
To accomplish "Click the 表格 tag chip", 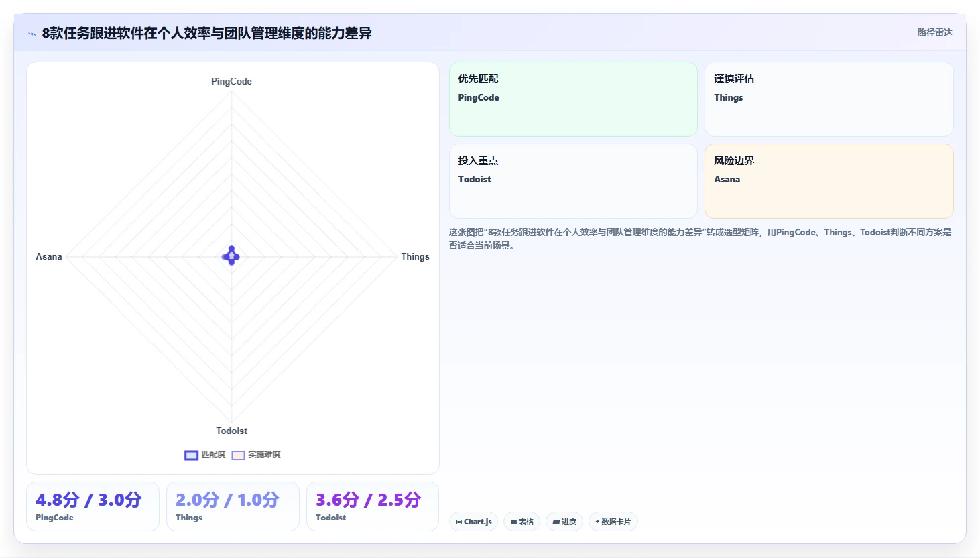I will (x=522, y=522).
